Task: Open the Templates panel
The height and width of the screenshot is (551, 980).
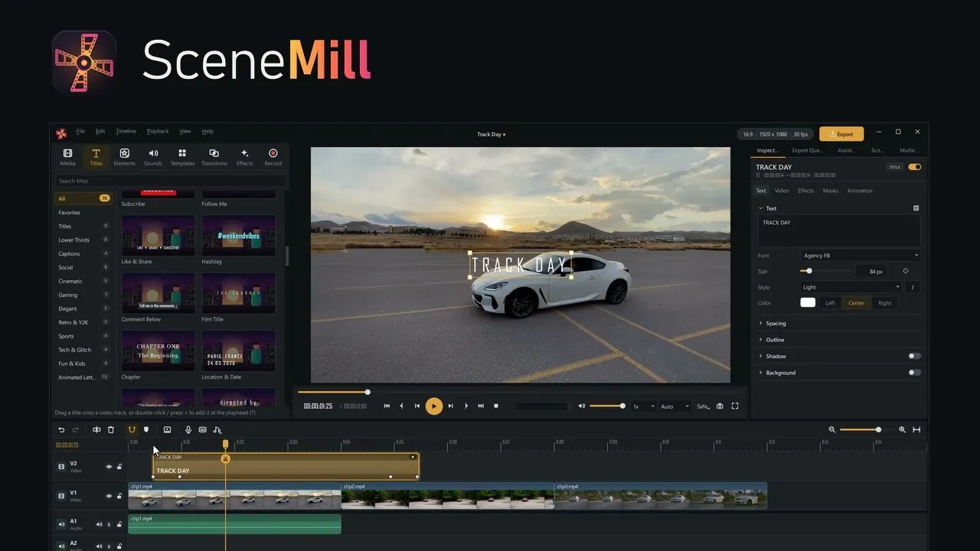Action: 182,157
